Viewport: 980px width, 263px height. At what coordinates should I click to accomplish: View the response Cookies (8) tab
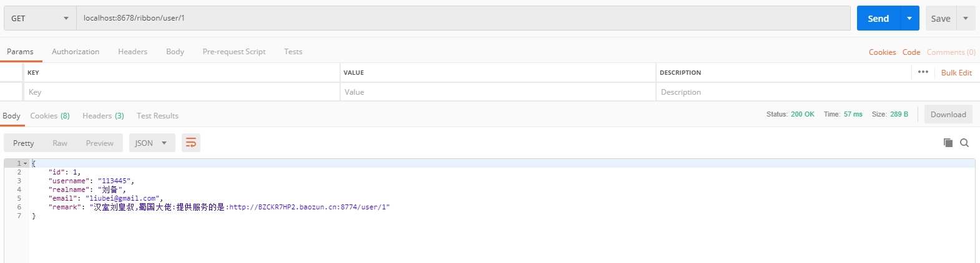[50, 116]
